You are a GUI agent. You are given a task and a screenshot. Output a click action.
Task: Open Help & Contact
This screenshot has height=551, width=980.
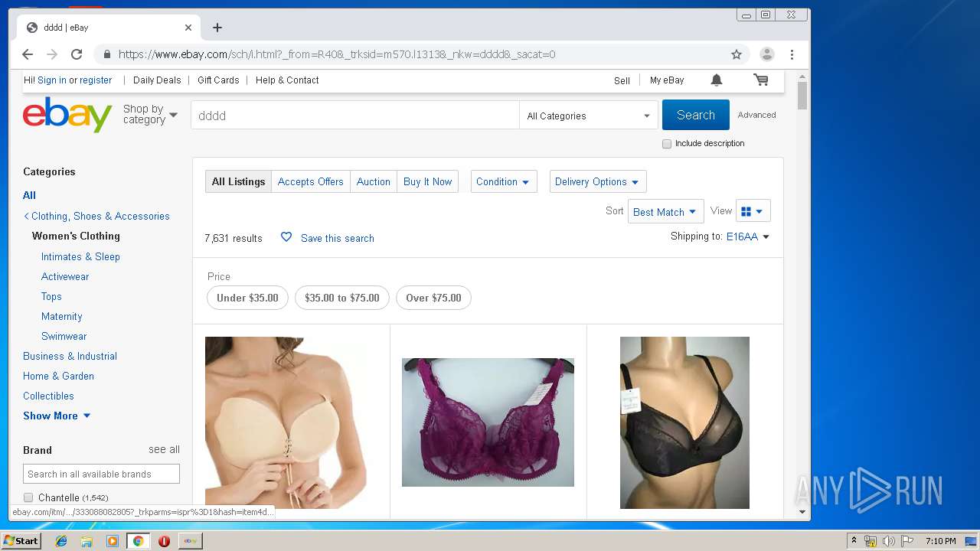point(287,80)
